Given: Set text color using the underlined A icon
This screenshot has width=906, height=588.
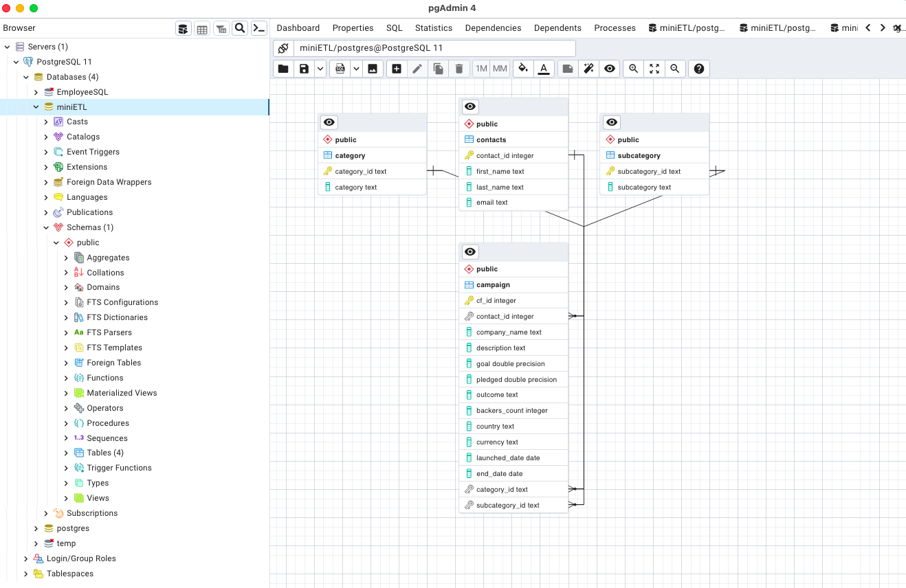Looking at the screenshot, I should tap(544, 68).
